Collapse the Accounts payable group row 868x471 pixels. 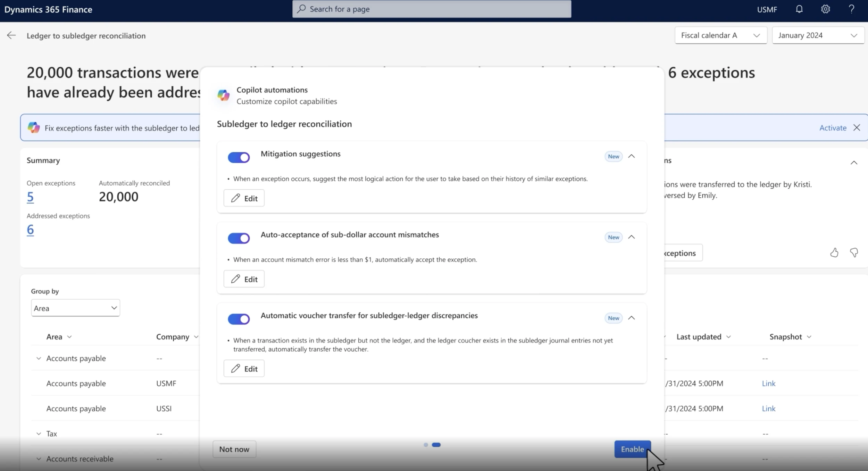(x=39, y=358)
